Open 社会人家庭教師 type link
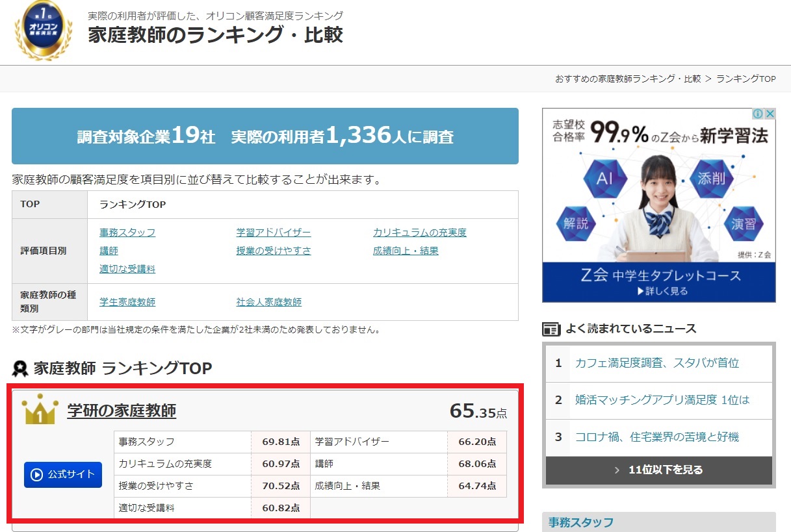Viewport: 791px width, 532px height. [x=269, y=302]
